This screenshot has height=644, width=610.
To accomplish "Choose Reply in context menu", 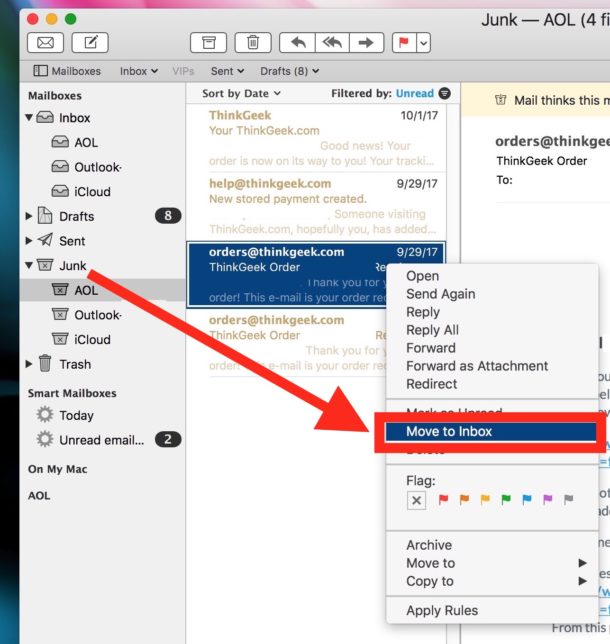I will (492, 312).
